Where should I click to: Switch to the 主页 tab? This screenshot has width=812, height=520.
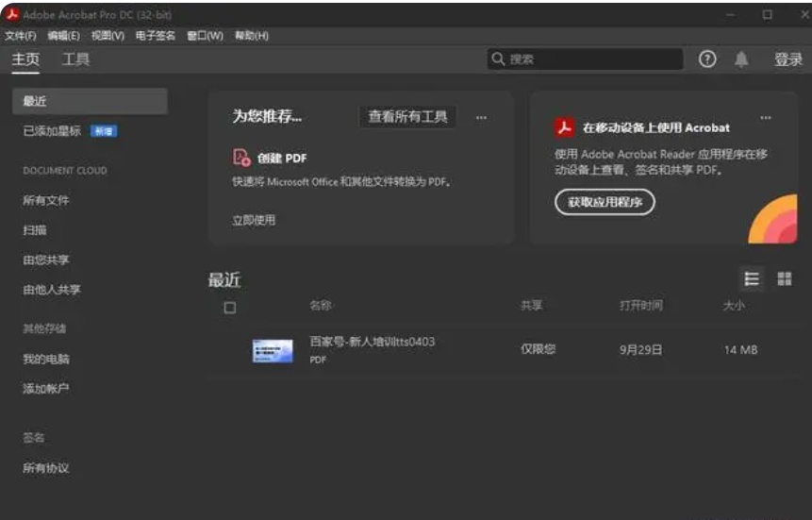25,59
